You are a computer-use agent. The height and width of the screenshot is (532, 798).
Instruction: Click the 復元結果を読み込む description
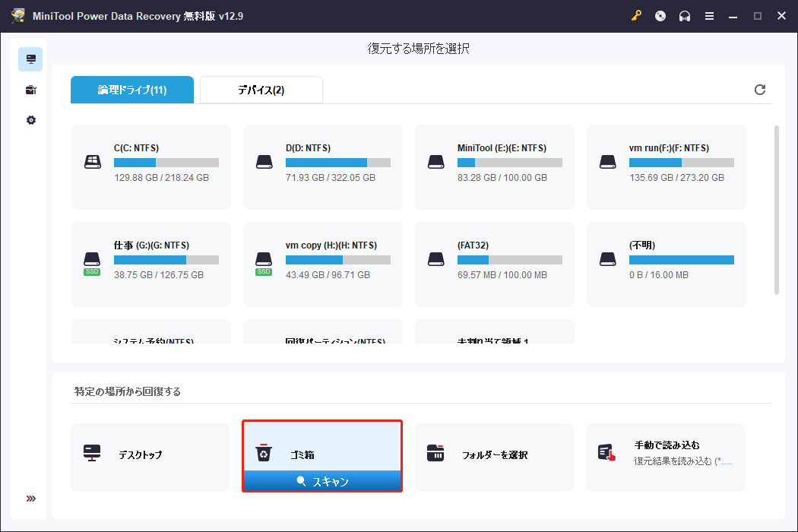click(x=683, y=461)
